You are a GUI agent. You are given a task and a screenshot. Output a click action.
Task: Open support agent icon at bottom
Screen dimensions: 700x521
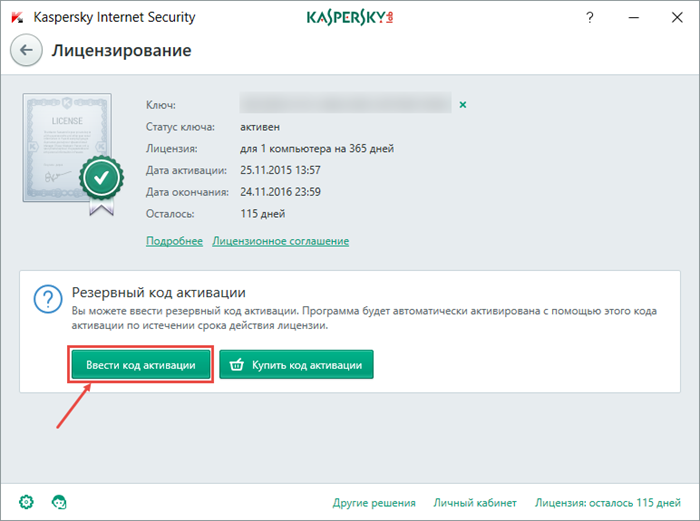pos(59,502)
